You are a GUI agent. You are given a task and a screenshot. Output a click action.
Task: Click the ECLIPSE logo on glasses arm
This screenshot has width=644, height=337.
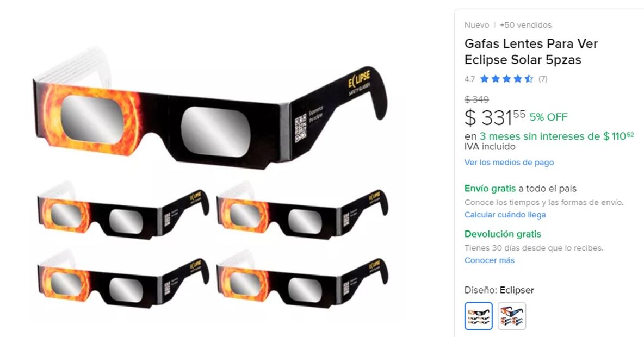tap(360, 79)
